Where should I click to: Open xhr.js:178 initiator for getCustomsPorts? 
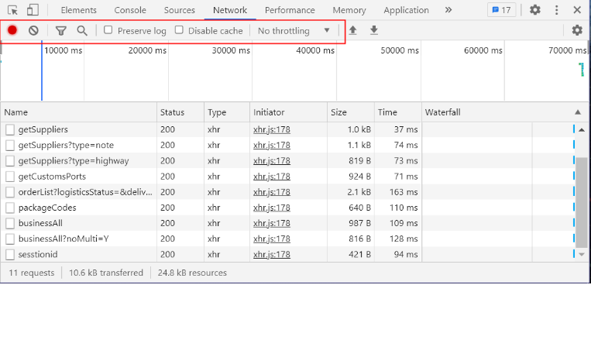point(272,177)
